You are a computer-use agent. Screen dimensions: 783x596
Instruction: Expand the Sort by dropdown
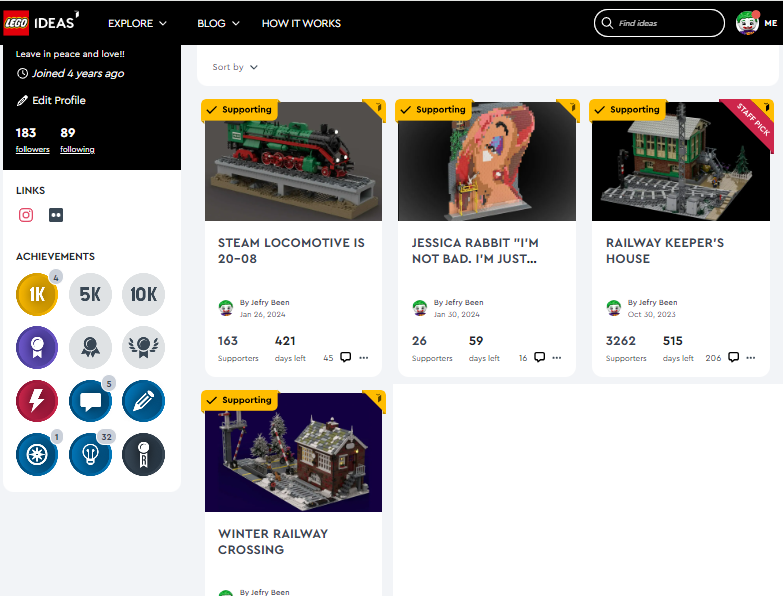coord(235,67)
